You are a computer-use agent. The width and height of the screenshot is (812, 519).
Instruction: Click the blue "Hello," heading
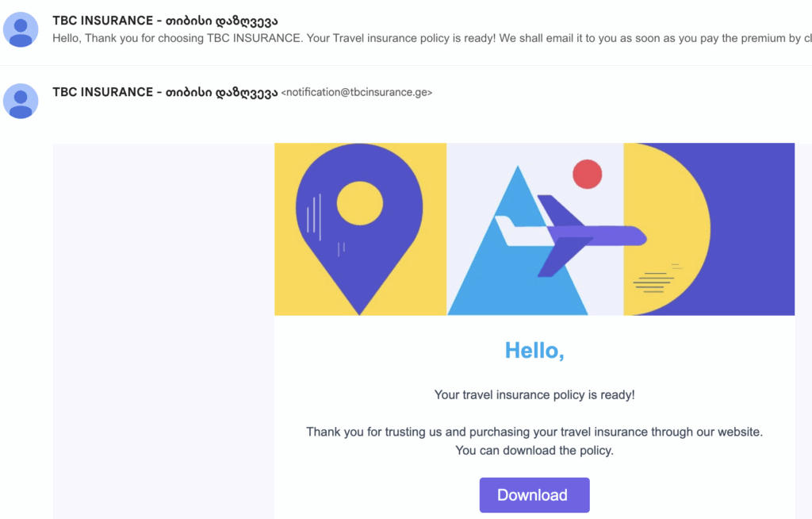[534, 351]
